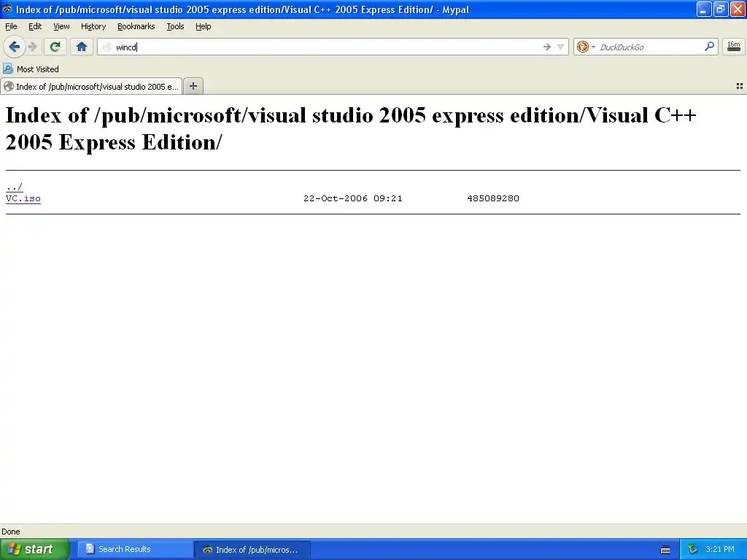Minimize the Mypal browser window

pos(704,9)
